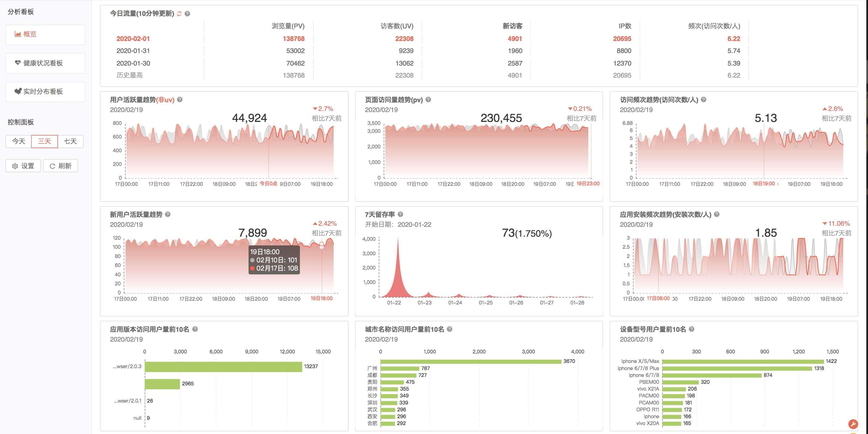Click help icon next to 页面访问量趋势(pv)
This screenshot has height=434, width=868.
click(428, 99)
